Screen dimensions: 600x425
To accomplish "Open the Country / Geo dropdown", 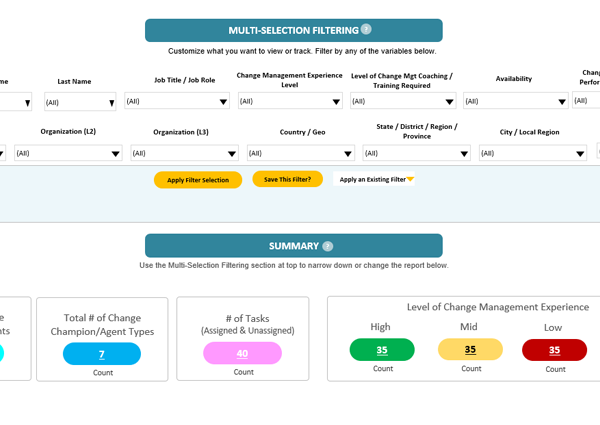I will coord(301,153).
